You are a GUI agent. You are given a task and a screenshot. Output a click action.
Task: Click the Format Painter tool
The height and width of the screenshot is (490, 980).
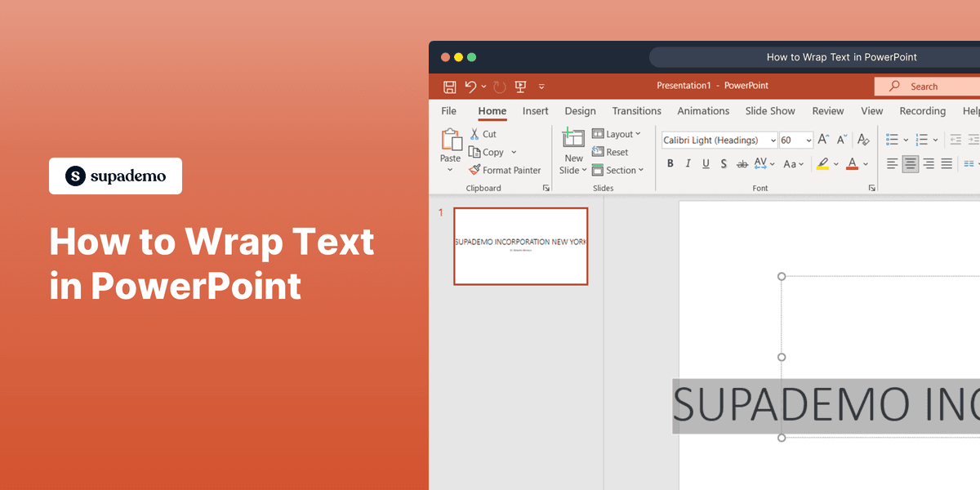(505, 170)
